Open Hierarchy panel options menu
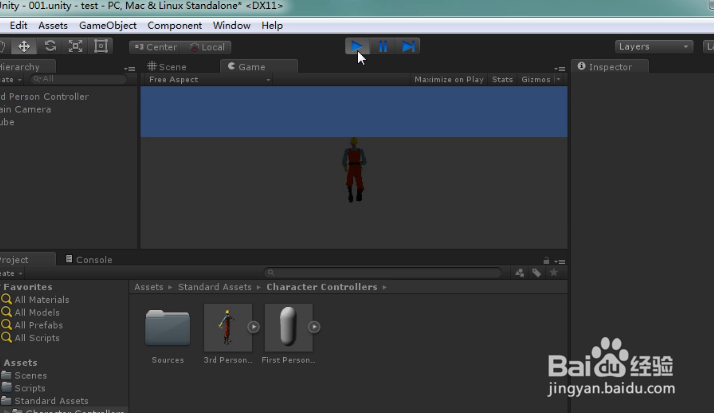 (129, 69)
